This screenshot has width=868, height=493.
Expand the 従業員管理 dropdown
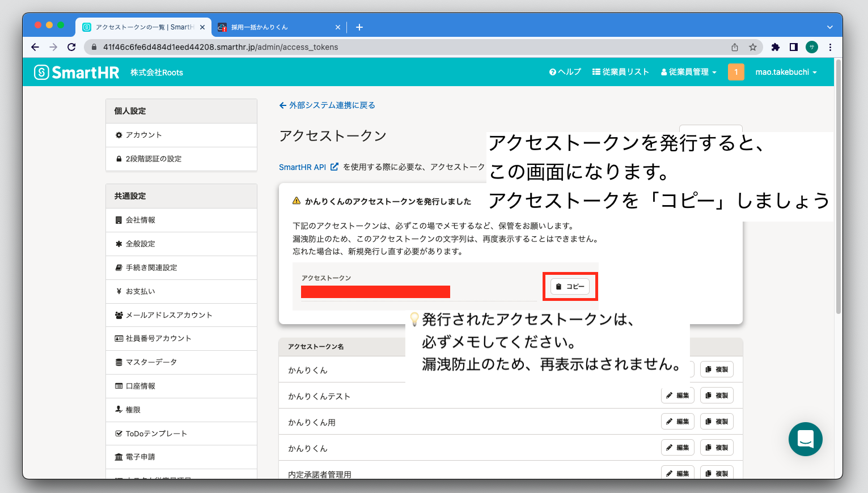tap(689, 72)
